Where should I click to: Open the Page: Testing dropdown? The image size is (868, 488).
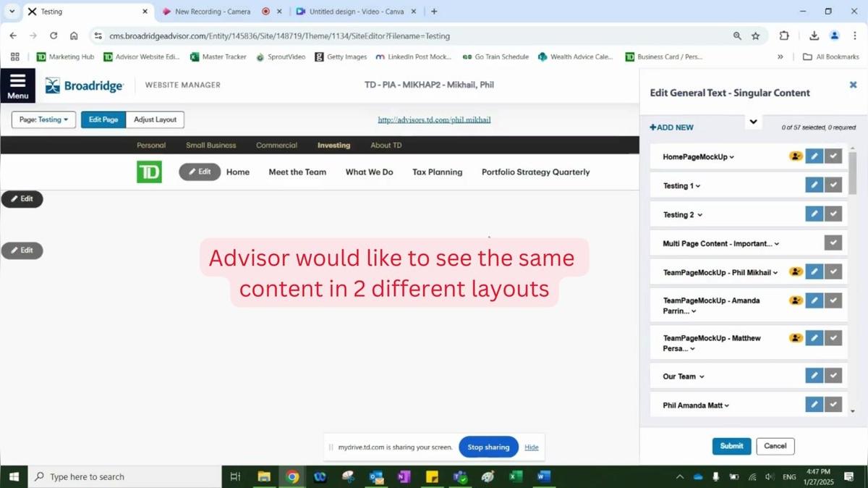[x=43, y=119]
